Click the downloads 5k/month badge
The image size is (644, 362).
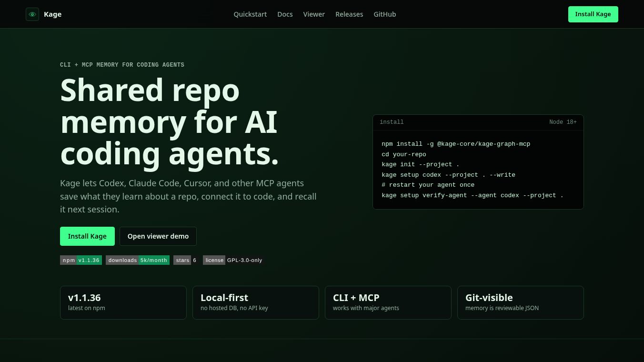point(138,260)
